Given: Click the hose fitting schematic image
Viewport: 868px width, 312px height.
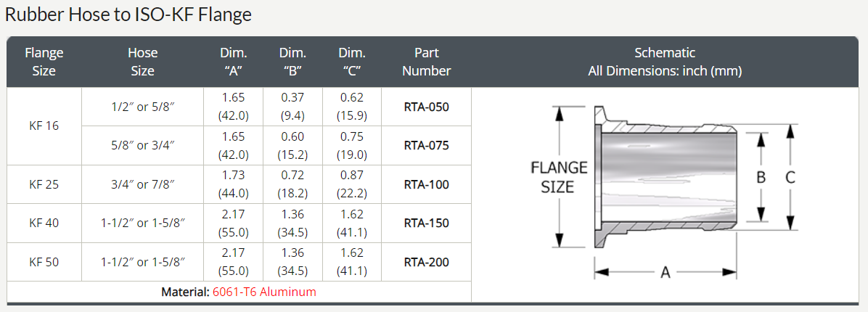Looking at the screenshot, I should tap(664, 192).
